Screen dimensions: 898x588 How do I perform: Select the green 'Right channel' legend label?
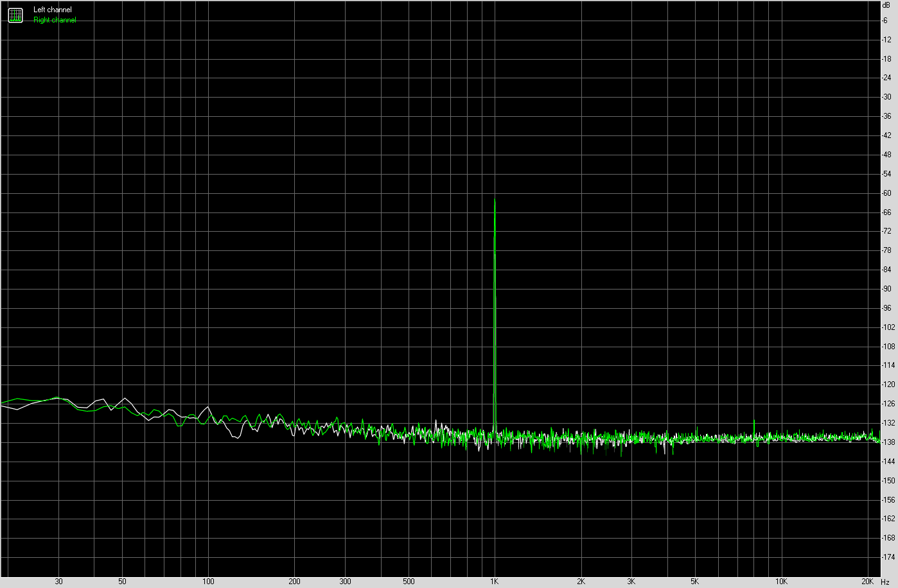coord(55,20)
